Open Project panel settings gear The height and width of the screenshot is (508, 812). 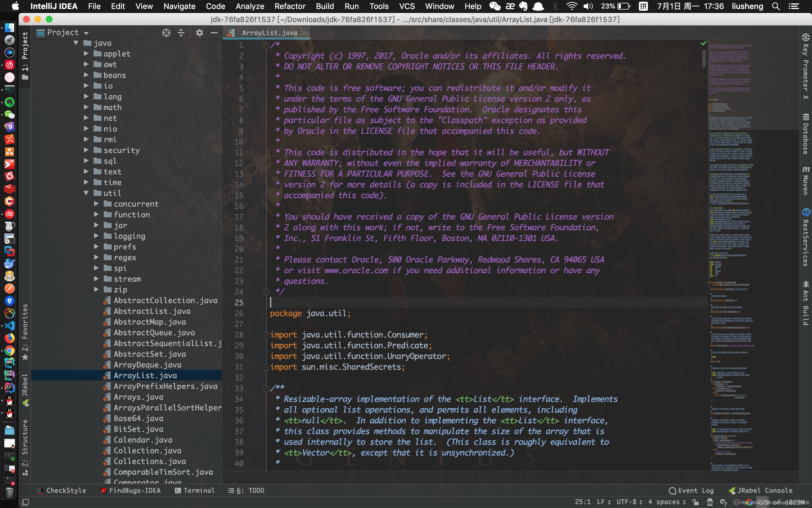tap(200, 32)
